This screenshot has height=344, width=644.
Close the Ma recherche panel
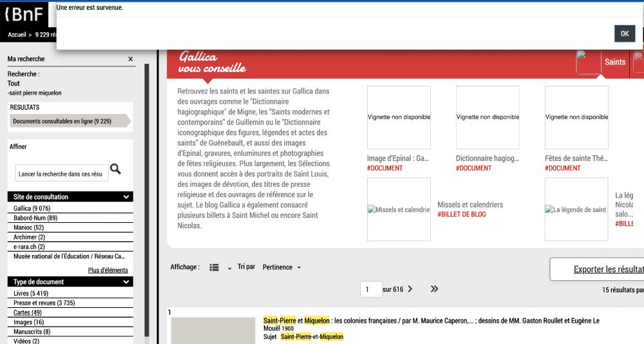click(130, 59)
